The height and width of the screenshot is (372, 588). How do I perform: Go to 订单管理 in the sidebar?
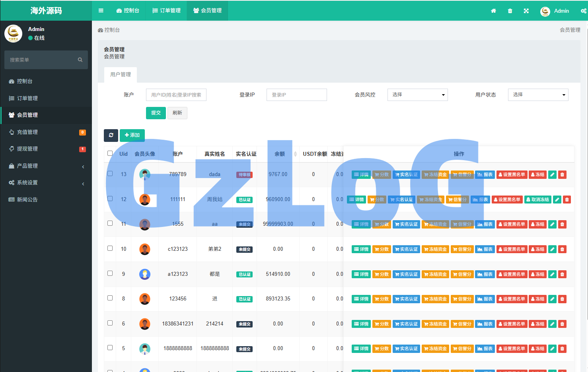coord(46,98)
